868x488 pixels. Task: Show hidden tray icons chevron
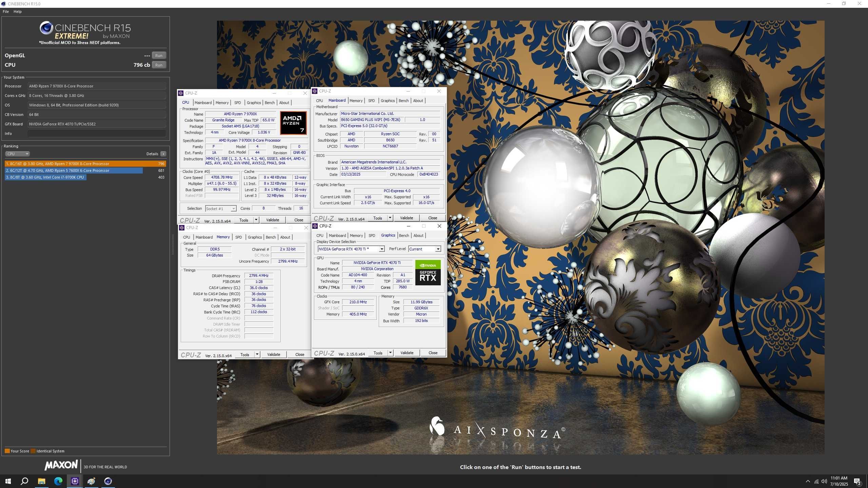click(x=808, y=482)
